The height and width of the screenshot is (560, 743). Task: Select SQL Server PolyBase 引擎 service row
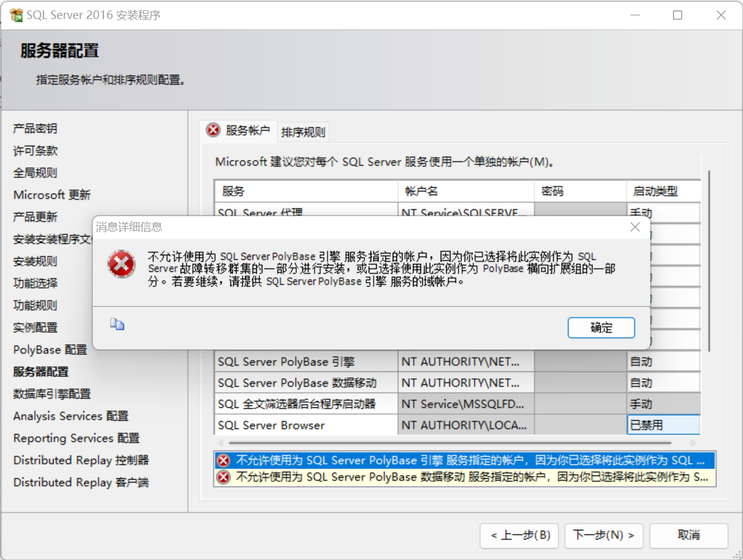point(306,362)
